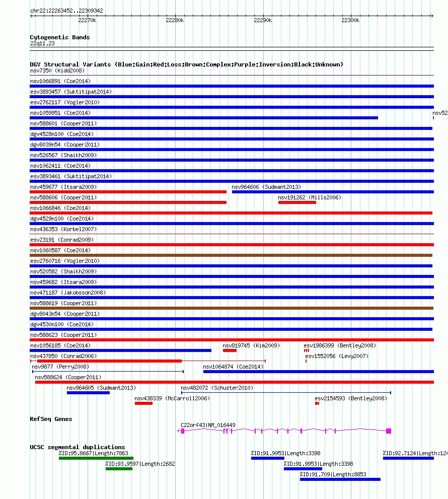The width and height of the screenshot is (448, 499).
Task: Select the nsv9877 (Perry2008) label
Action: (x=60, y=367)
